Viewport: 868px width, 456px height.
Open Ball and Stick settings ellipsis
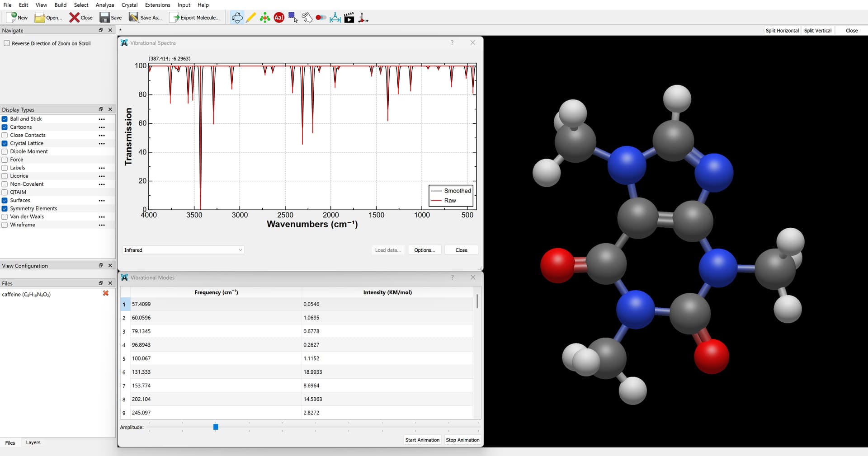[x=102, y=119]
